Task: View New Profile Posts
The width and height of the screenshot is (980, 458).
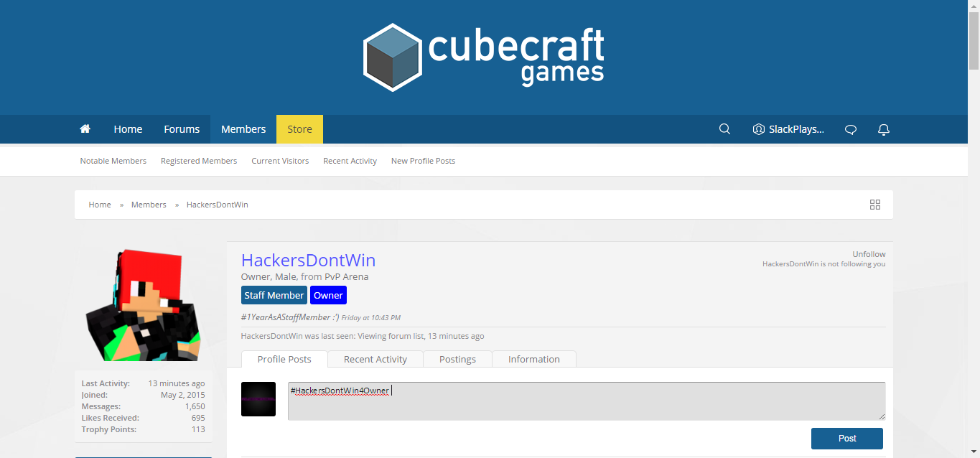Action: 423,161
